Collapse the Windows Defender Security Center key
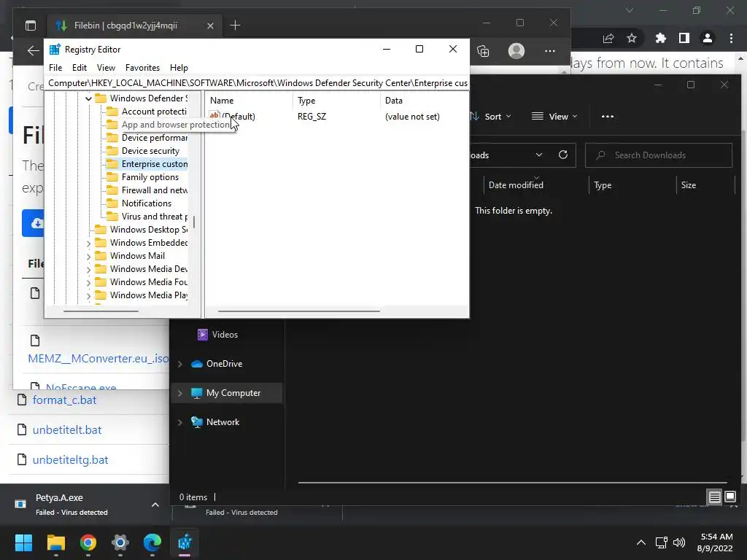Image resolution: width=747 pixels, height=560 pixels. click(88, 98)
